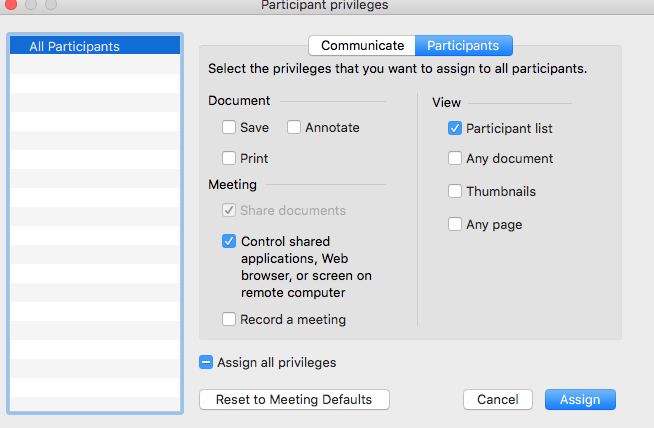Uncheck the Participant list view option
The height and width of the screenshot is (428, 654).
coord(455,129)
